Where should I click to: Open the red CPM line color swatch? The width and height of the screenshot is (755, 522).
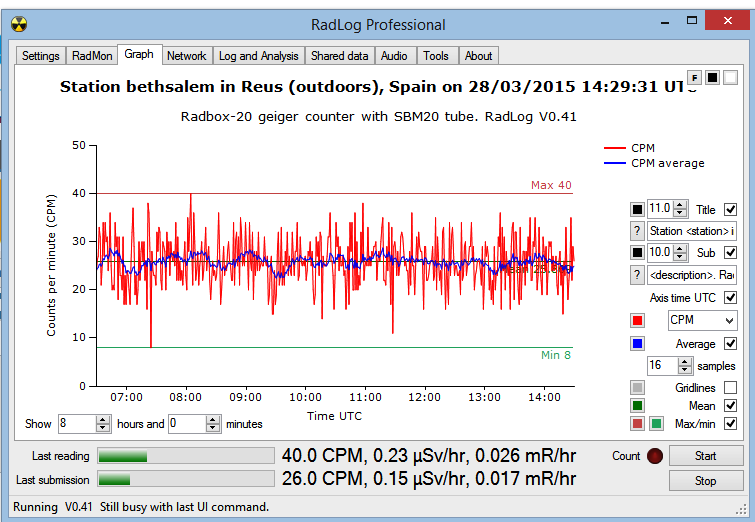(637, 320)
